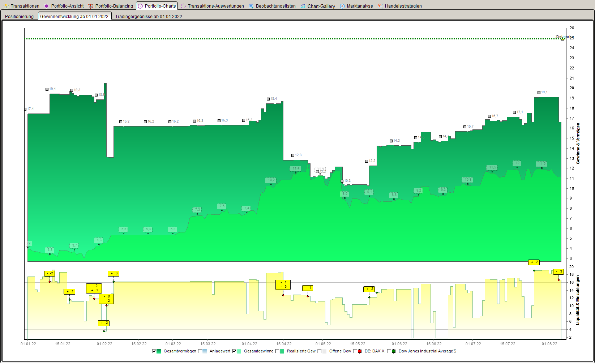595x364 pixels.
Task: Click the 12,8 value marker on chart
Action: 293,155
